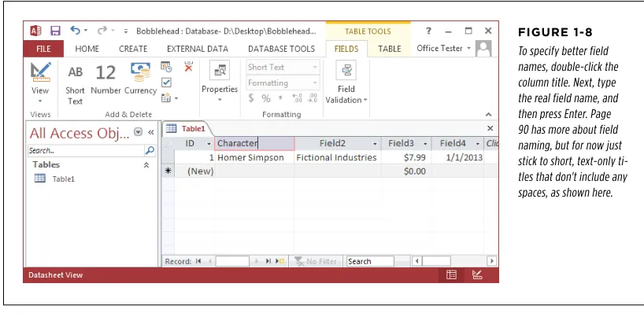This screenshot has width=644, height=324.
Task: Click the Redo arrow in quick access toolbar
Action: coord(102,31)
